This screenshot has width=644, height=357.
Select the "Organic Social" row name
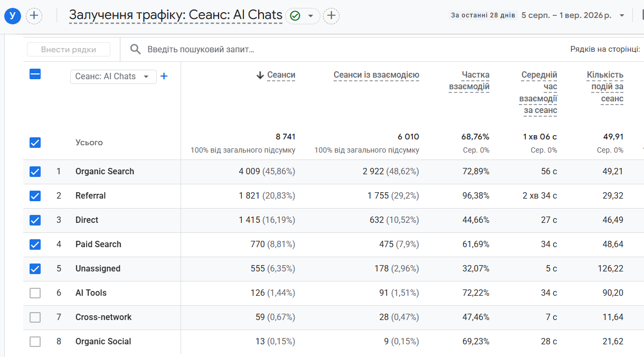[103, 342]
